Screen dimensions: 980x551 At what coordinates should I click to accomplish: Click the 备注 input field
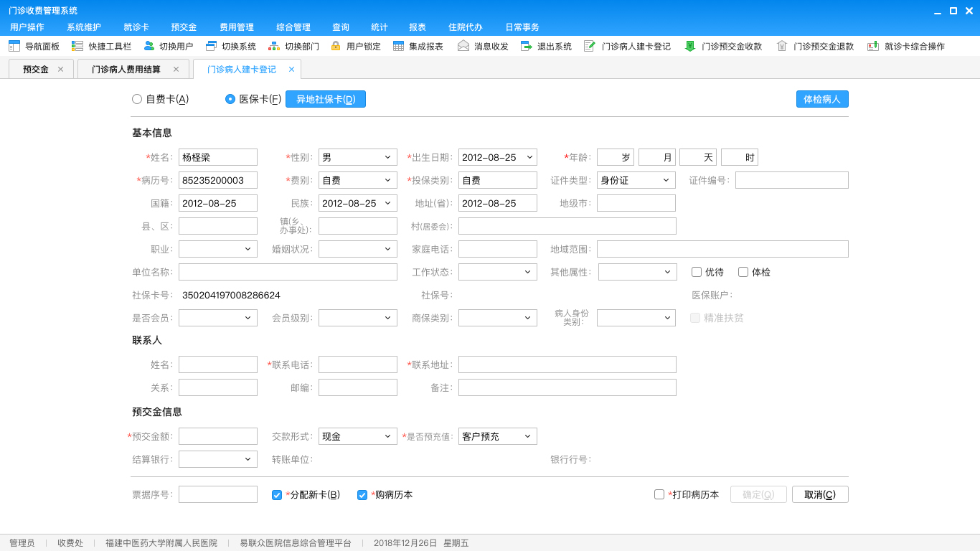point(567,387)
